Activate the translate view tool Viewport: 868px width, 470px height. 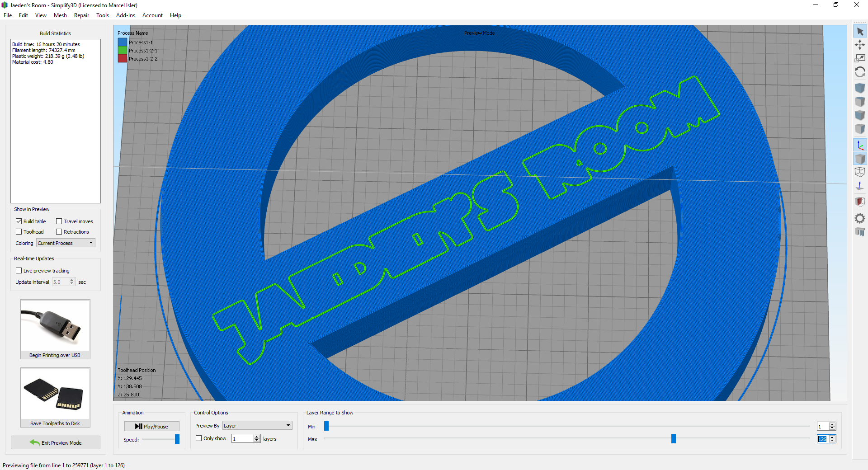(860, 45)
